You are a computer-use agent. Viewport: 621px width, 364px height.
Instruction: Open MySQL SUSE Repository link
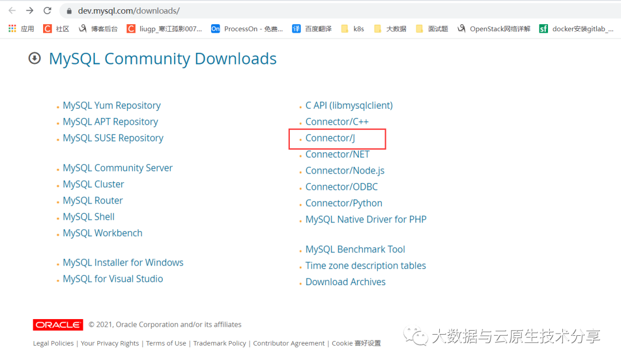(x=113, y=138)
